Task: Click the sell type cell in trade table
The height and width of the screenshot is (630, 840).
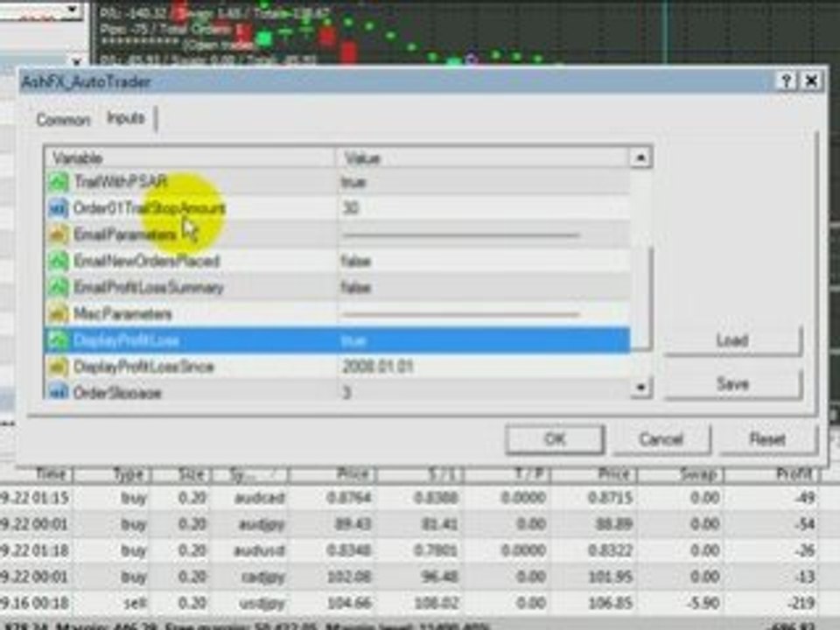Action: (135, 603)
